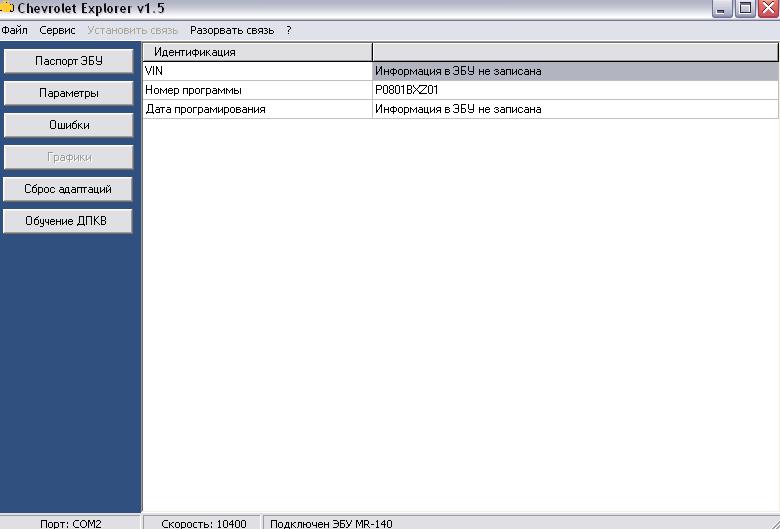Click Разорвать связь in the menu bar
Viewport: 780px width, 529px height.
[x=232, y=30]
